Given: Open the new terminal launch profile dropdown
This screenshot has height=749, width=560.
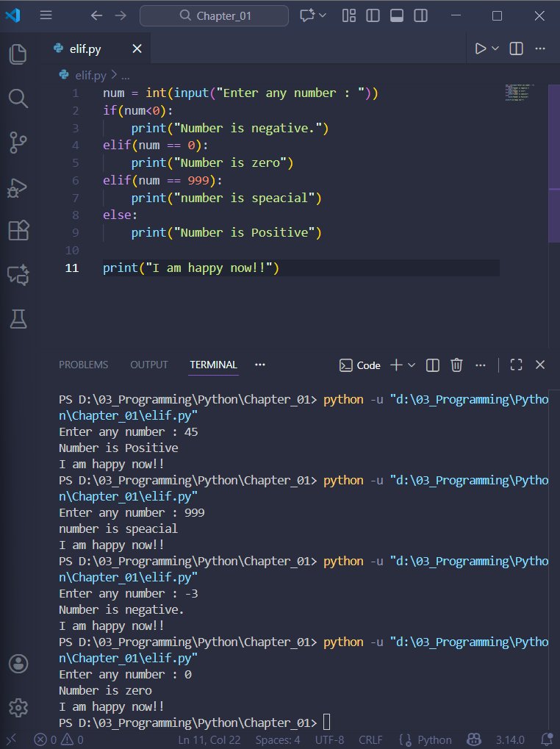Looking at the screenshot, I should 412,365.
